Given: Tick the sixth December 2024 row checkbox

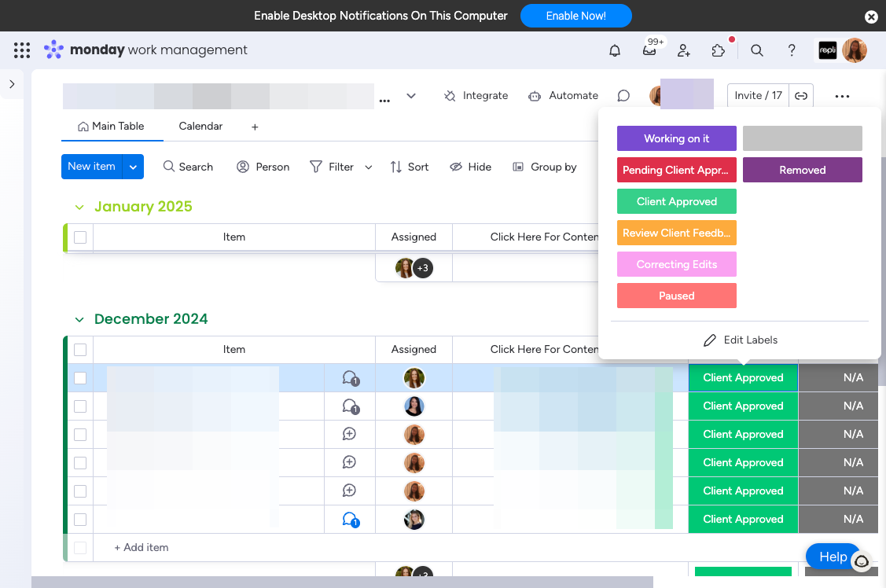Looking at the screenshot, I should click(80, 519).
